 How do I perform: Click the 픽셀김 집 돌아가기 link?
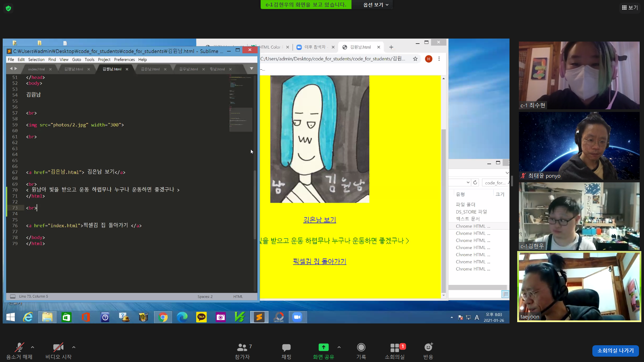(x=320, y=261)
